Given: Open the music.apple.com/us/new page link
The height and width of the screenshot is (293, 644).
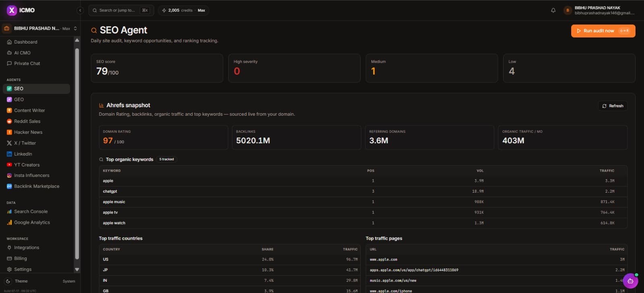Looking at the screenshot, I should pos(393,281).
